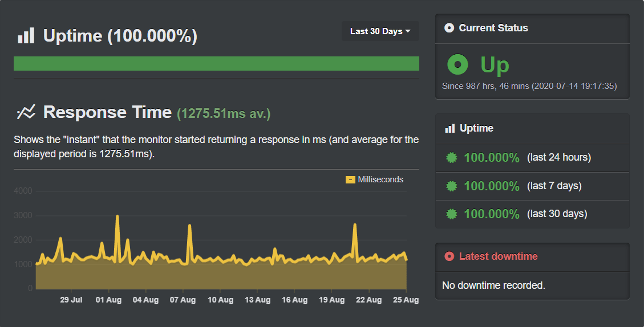
Task: Click the bar chart icon beside Uptime heading
Action: pyautogui.click(x=26, y=36)
